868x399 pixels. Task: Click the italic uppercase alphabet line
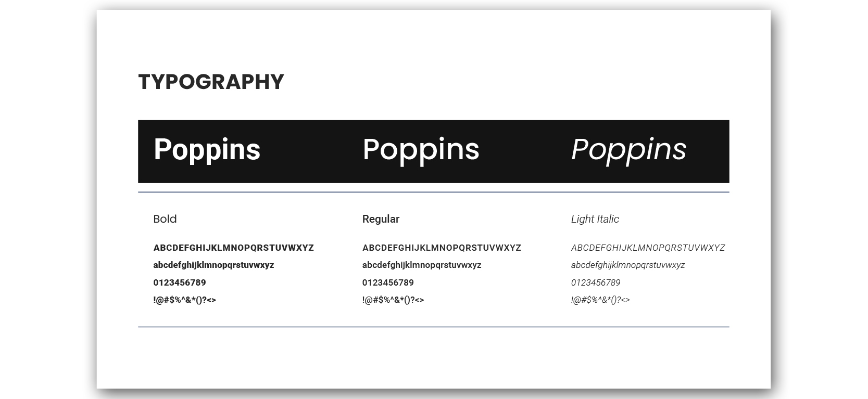tap(648, 248)
